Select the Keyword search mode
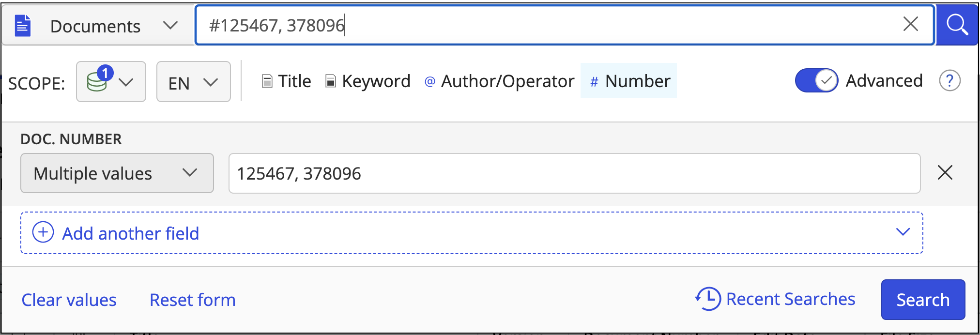980x335 pixels. pos(368,81)
